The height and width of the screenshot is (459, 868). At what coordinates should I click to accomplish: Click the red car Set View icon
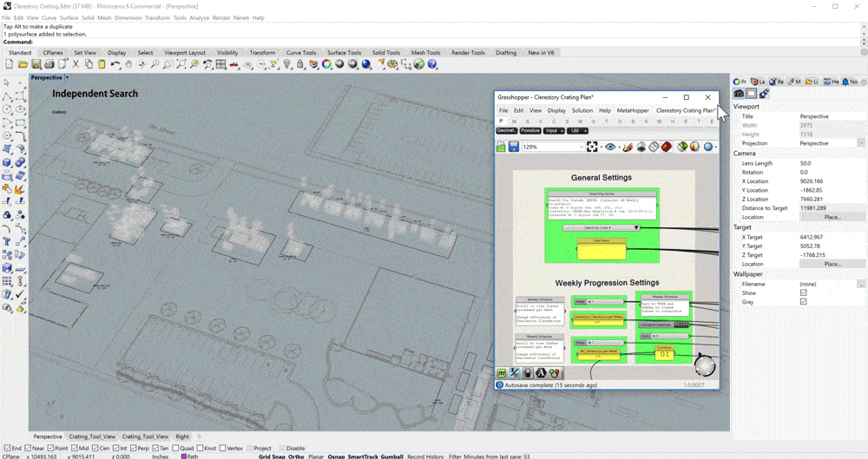point(234,64)
